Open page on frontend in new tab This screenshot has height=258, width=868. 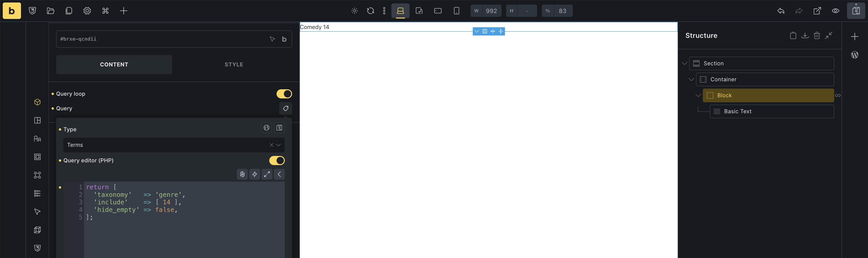817,11
